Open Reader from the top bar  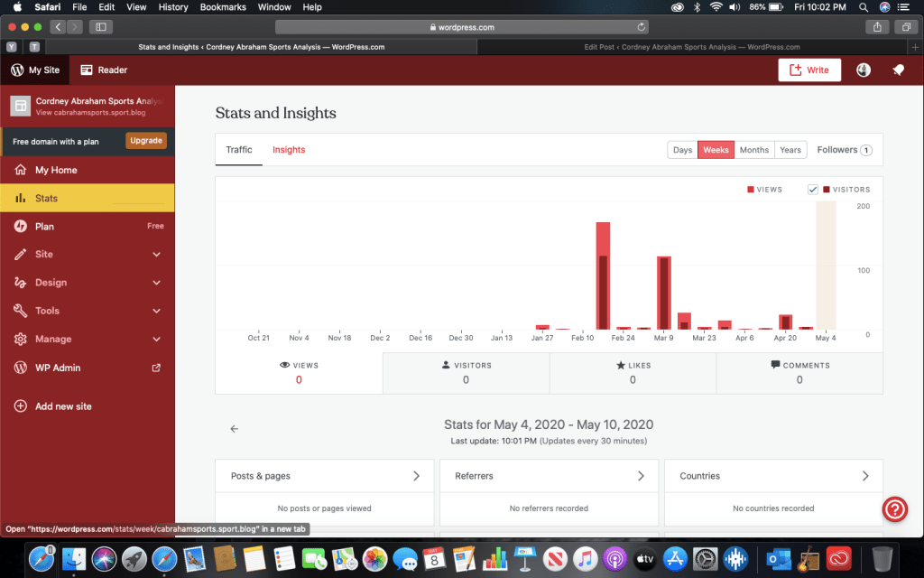coord(104,70)
